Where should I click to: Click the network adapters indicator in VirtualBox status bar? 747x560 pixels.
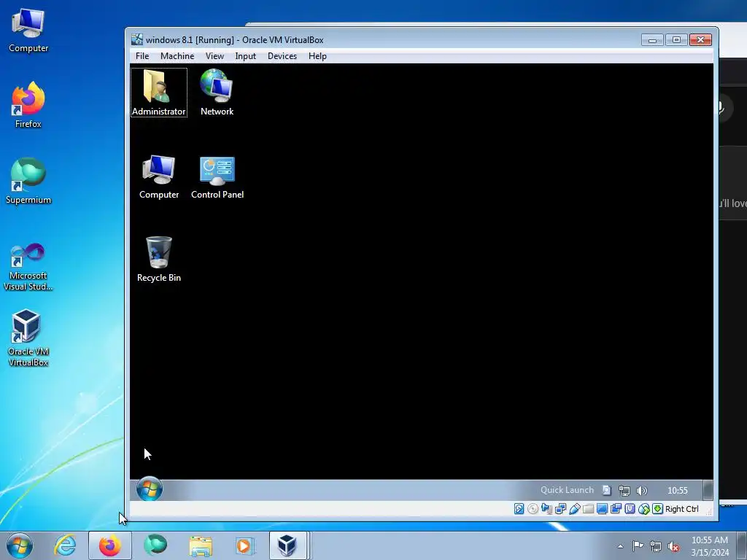560,508
